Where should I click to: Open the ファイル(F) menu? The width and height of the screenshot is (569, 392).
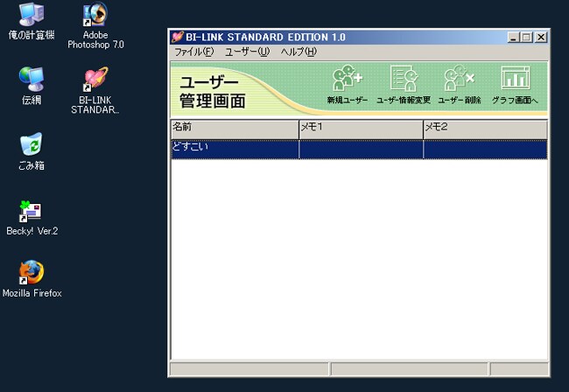click(194, 52)
